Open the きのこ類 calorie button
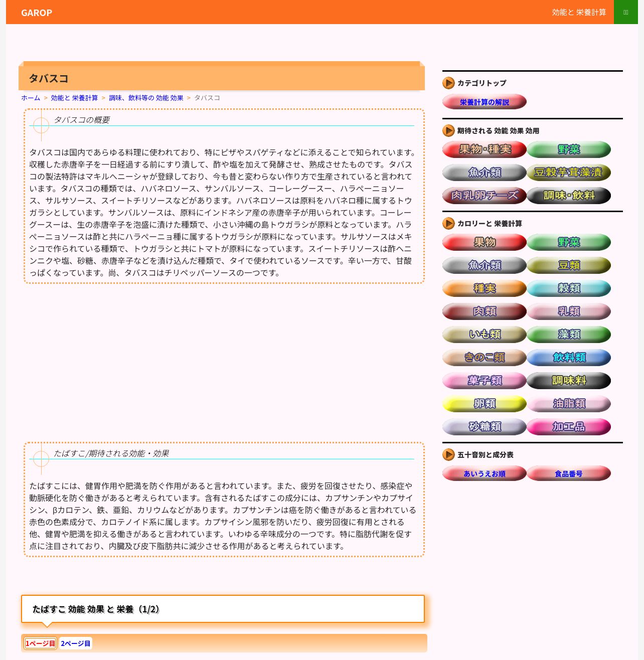 coord(485,358)
